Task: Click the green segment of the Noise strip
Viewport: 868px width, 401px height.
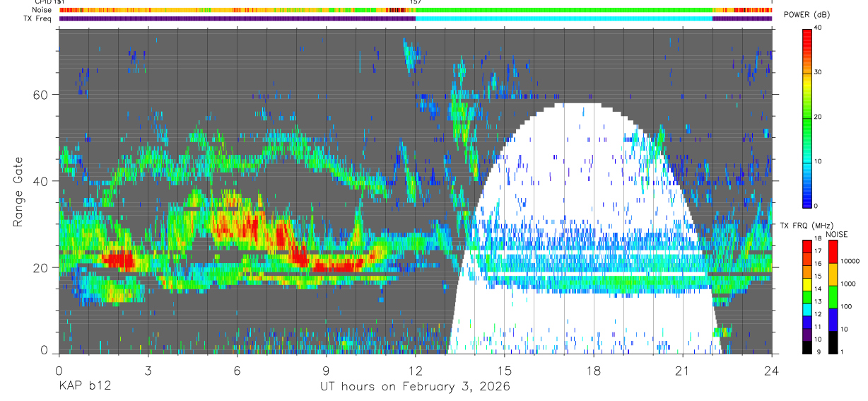Action: click(564, 10)
